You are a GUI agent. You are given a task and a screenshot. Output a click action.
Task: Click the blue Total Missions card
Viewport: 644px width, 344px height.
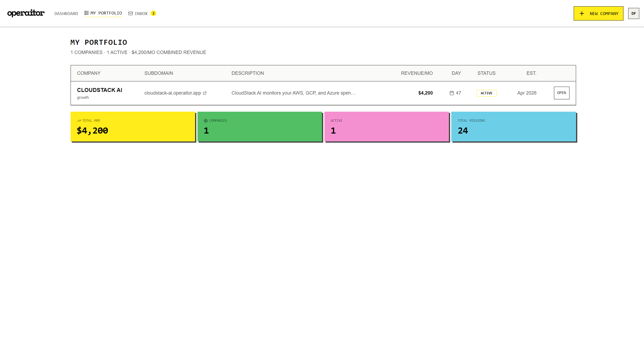point(513,127)
